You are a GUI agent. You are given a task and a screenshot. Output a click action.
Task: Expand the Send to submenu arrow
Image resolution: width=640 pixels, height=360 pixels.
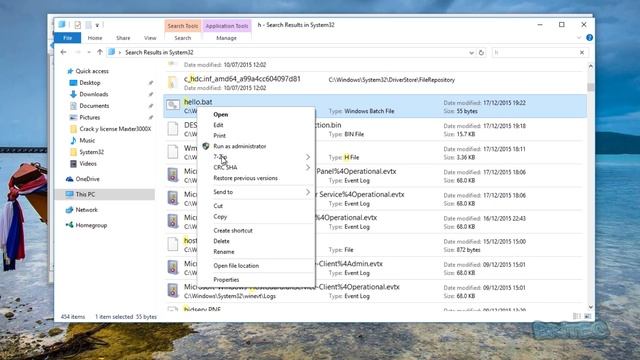308,192
